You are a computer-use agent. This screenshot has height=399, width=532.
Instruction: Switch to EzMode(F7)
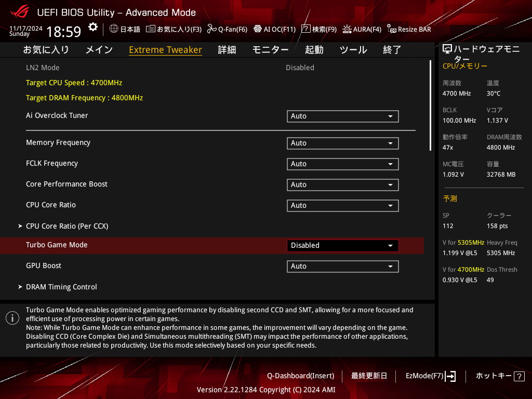point(424,376)
